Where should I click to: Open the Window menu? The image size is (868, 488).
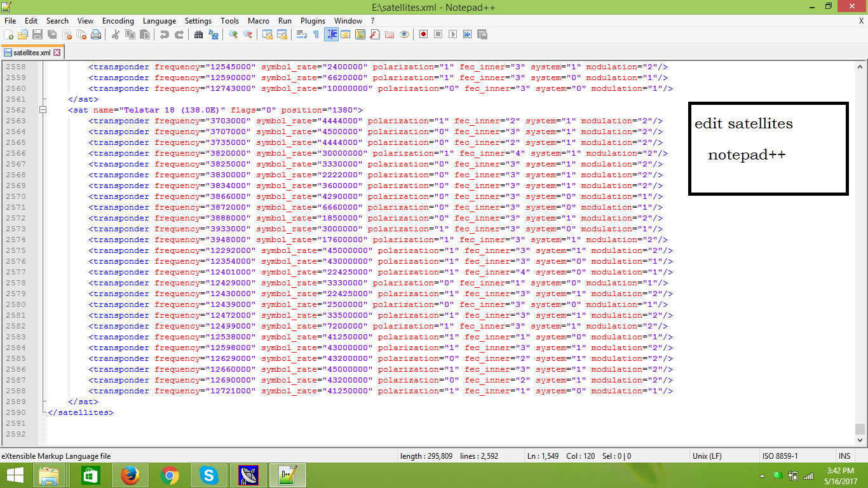348,21
